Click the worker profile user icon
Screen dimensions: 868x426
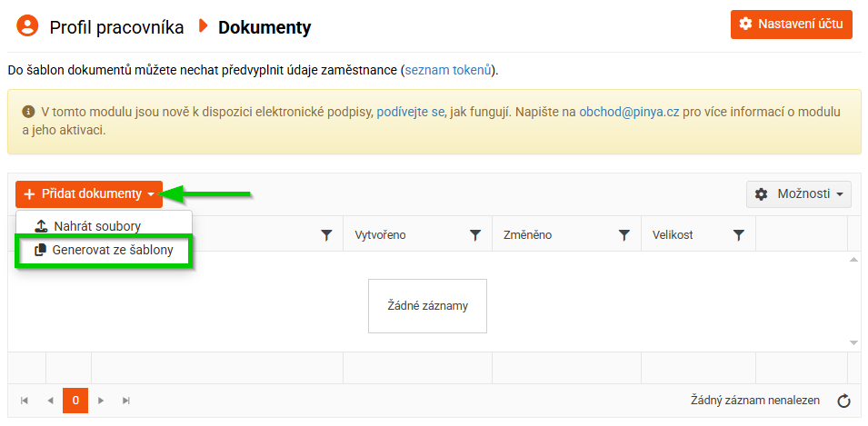click(x=27, y=25)
